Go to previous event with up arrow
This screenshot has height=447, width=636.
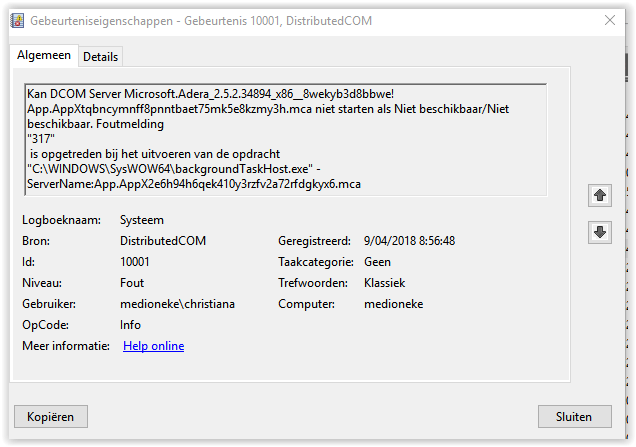pyautogui.click(x=599, y=196)
